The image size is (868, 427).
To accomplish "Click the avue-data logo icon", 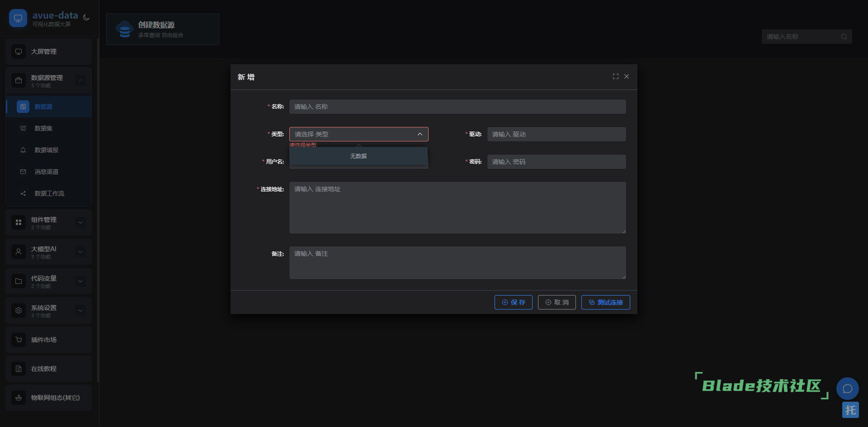I will (x=18, y=19).
